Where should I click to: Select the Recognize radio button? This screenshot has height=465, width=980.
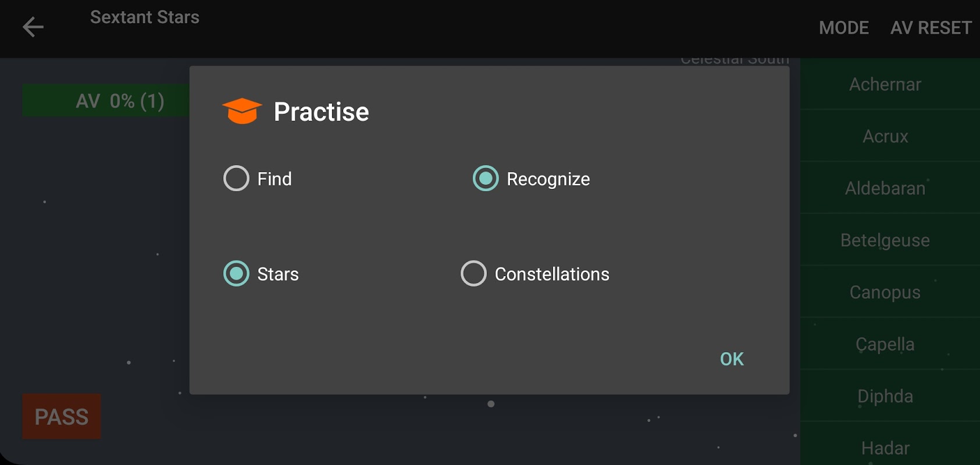point(486,178)
